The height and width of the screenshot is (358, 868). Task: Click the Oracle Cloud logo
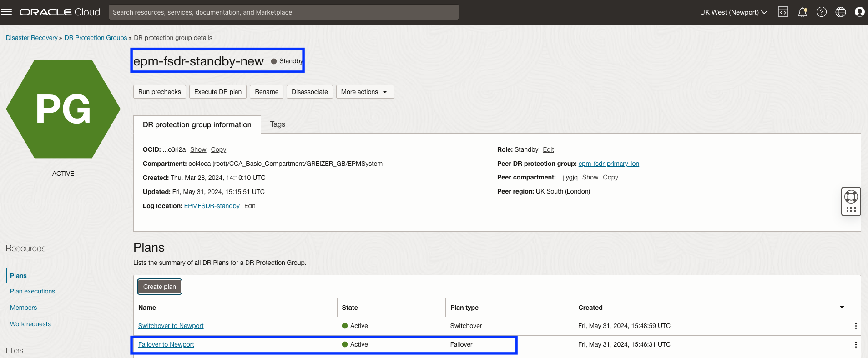[60, 12]
